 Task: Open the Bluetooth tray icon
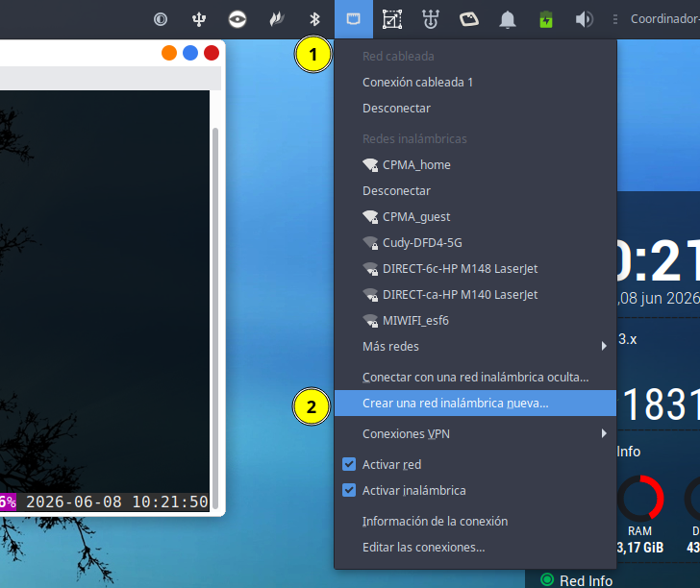click(x=314, y=19)
